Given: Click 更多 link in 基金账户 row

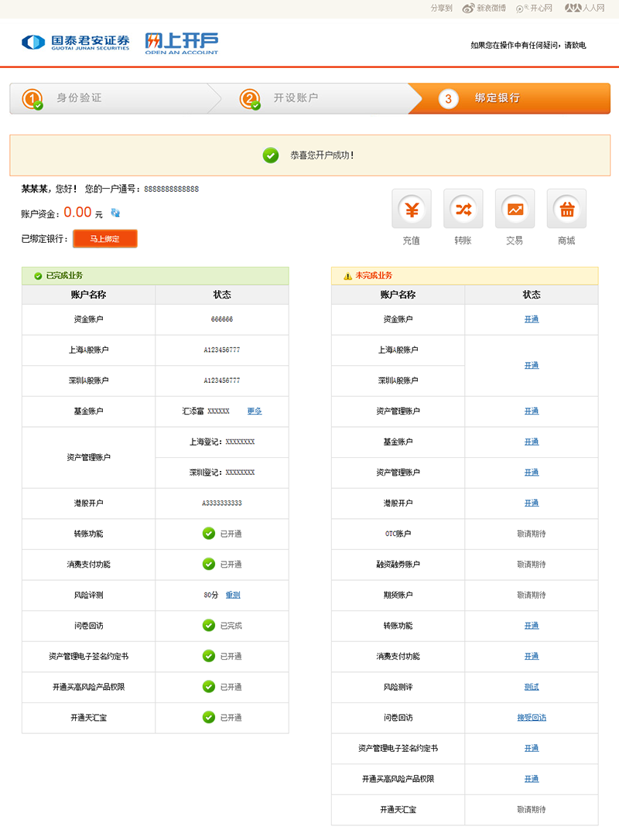Looking at the screenshot, I should tap(255, 411).
